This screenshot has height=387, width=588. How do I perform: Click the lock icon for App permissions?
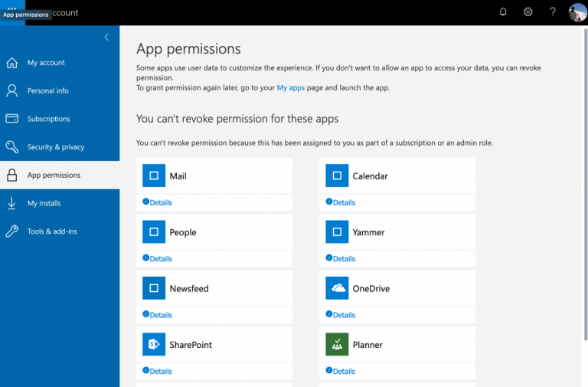coord(12,175)
